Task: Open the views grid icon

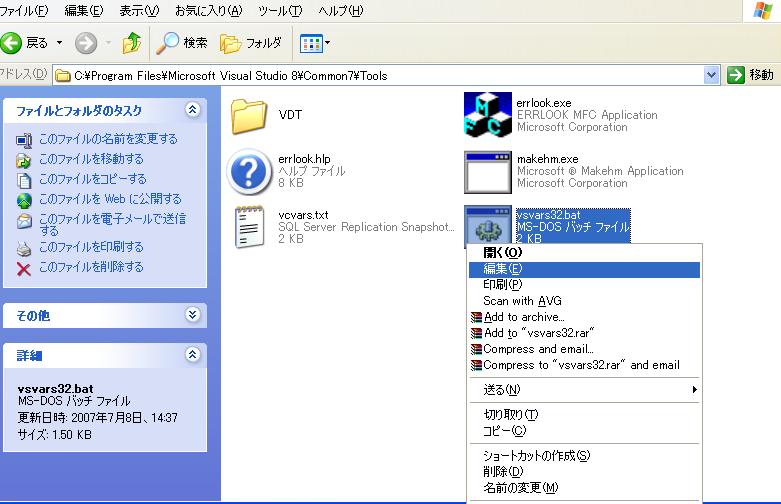Action: point(311,43)
